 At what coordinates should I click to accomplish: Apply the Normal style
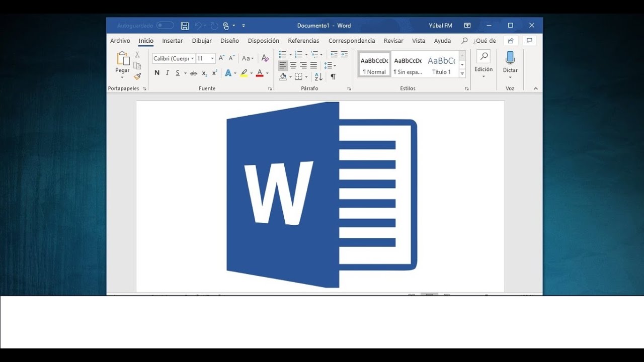(x=374, y=65)
